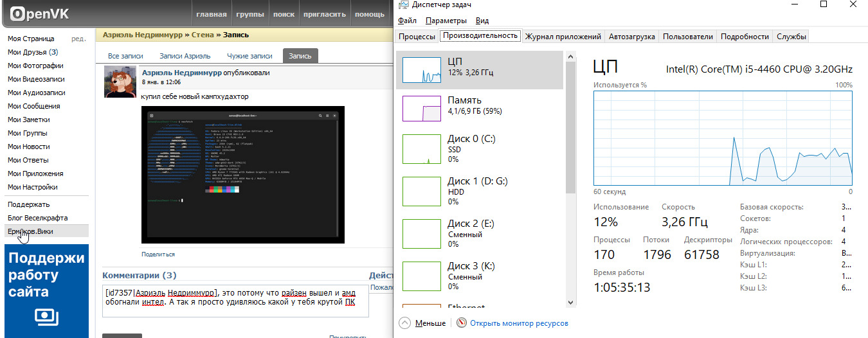The height and width of the screenshot is (338, 868).
Task: Click the resource monitor icon at bottom
Action: point(461,323)
